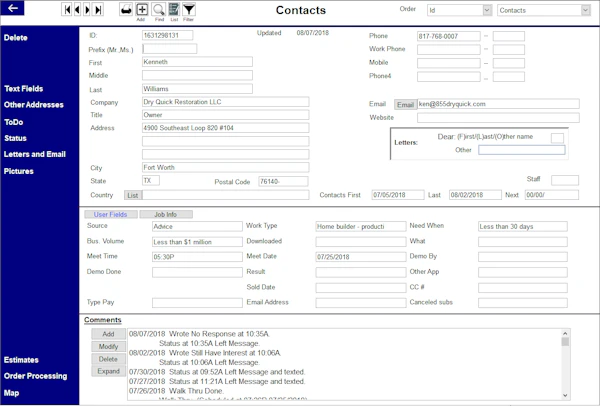The image size is (600, 406).
Task: Open the Filter funnel icon
Action: (189, 10)
